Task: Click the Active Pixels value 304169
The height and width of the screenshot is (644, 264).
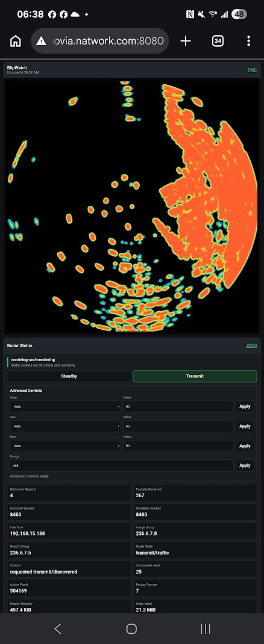Action: (19, 590)
